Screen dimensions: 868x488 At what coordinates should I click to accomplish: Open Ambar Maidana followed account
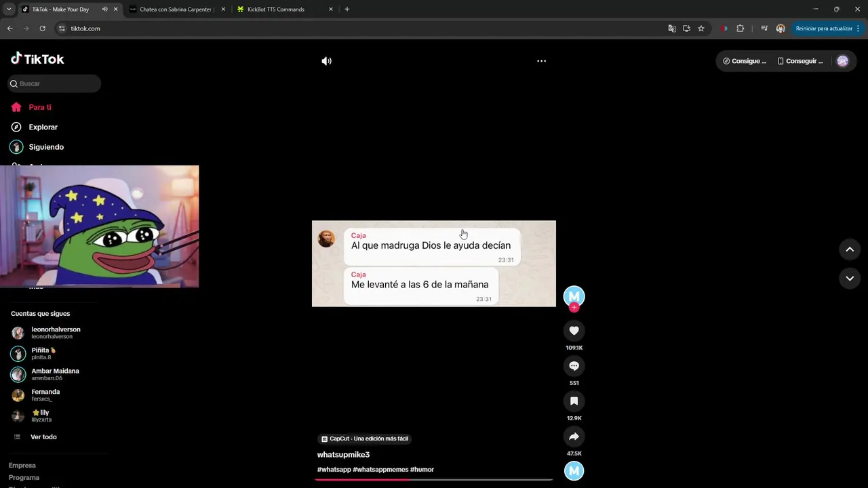click(45, 374)
